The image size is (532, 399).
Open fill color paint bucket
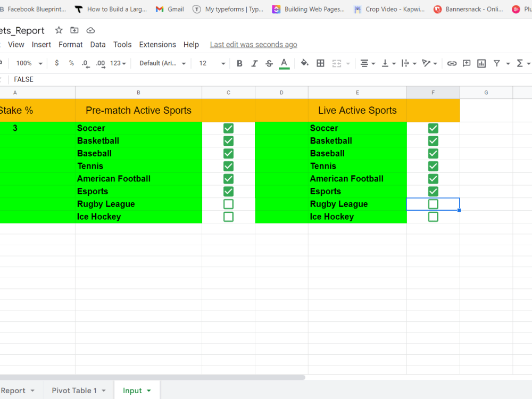click(304, 63)
